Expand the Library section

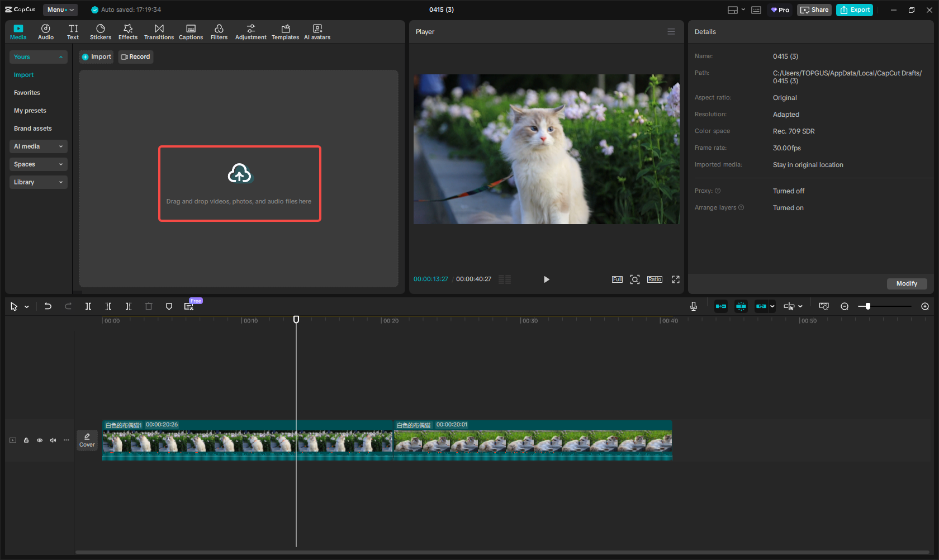(38, 182)
